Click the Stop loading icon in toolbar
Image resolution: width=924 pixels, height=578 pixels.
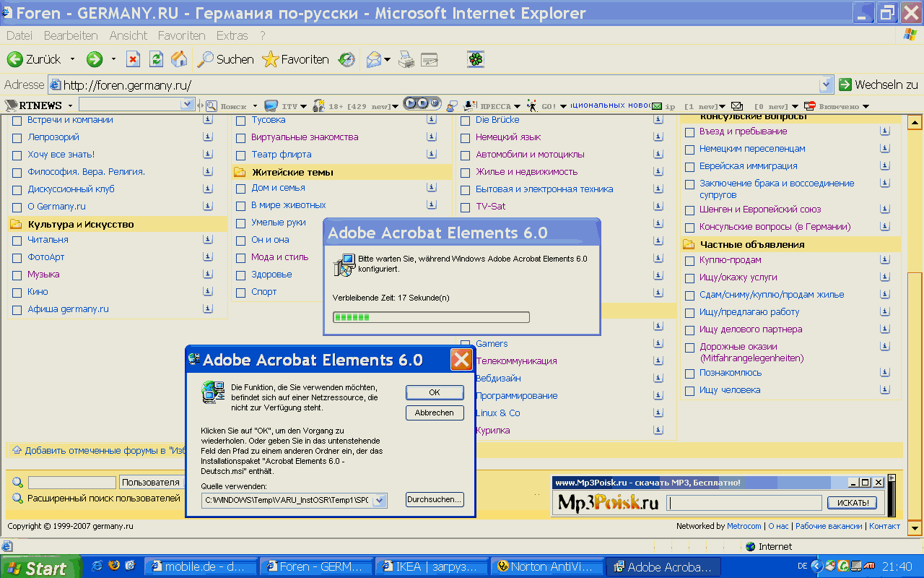pos(133,59)
